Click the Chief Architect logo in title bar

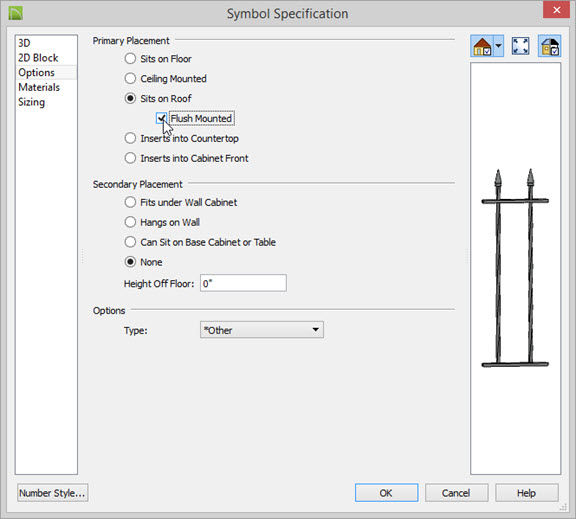[15, 13]
